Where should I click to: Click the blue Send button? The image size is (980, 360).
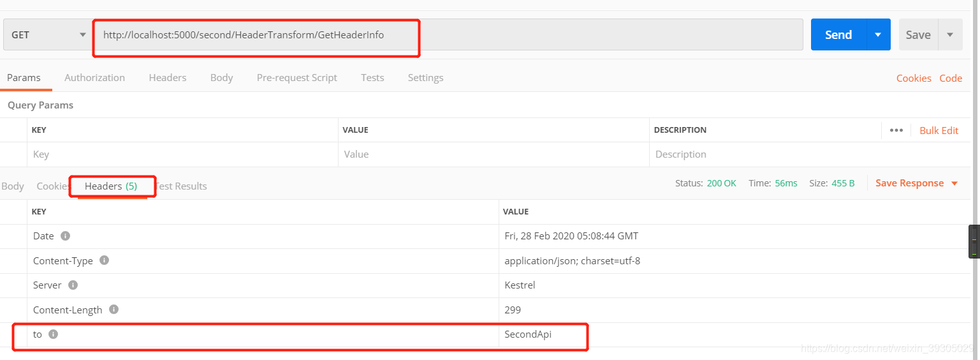pyautogui.click(x=838, y=35)
